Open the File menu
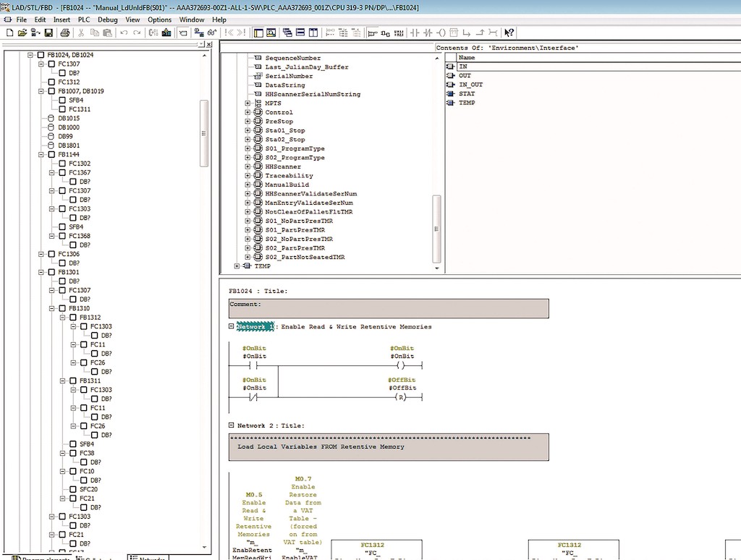Screen dimensions: 741x560 point(21,20)
